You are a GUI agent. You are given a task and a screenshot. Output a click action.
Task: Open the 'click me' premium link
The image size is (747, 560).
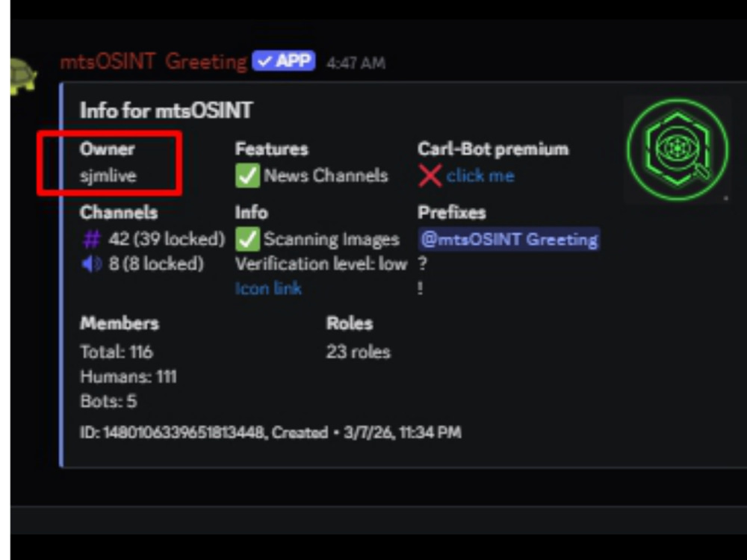pyautogui.click(x=480, y=175)
